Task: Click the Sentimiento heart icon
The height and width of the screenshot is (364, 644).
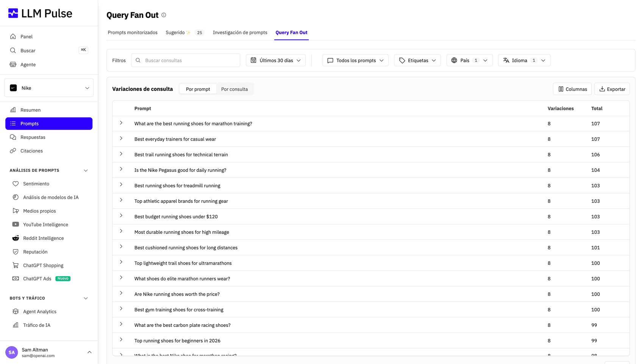Action: pyautogui.click(x=16, y=184)
